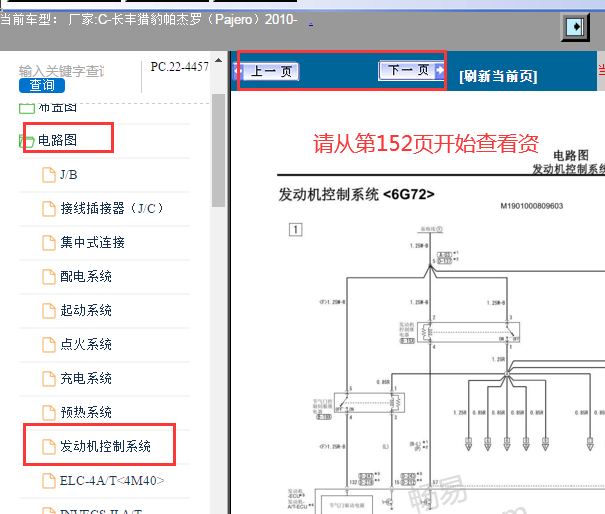Click page icon beside ELC-4A/T<4M40>

point(49,481)
